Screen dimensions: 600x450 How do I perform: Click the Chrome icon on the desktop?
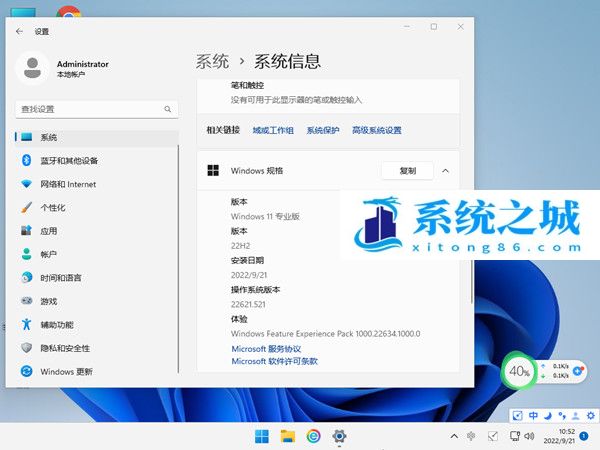click(x=68, y=11)
